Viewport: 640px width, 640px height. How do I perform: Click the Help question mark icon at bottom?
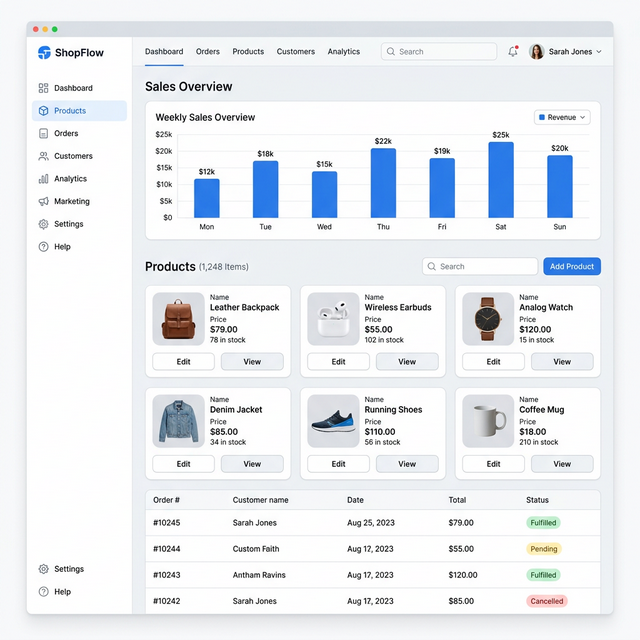pyautogui.click(x=43, y=592)
